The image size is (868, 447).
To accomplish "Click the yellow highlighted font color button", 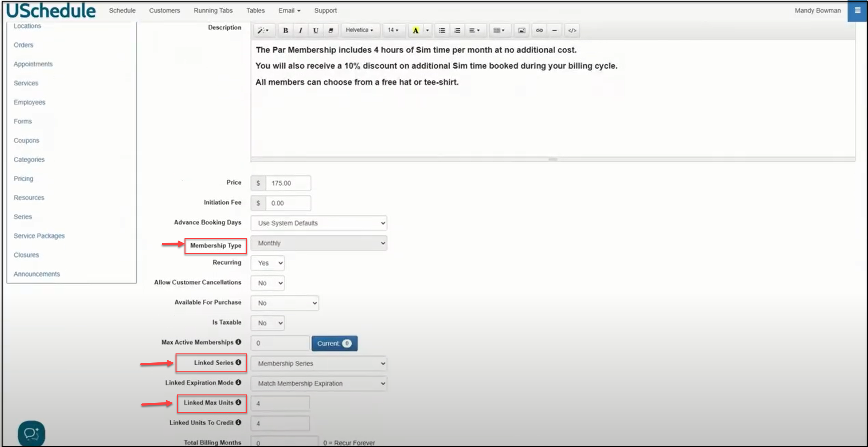I will (x=416, y=30).
